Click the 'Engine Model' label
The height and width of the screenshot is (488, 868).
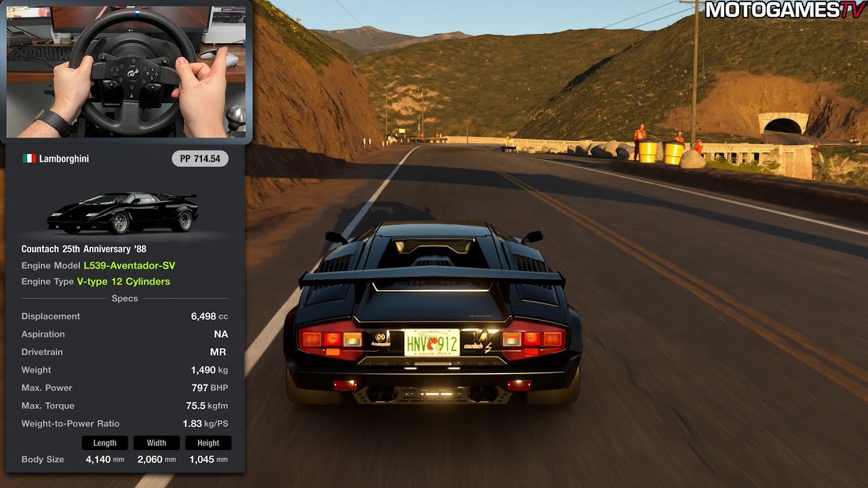[x=51, y=266]
